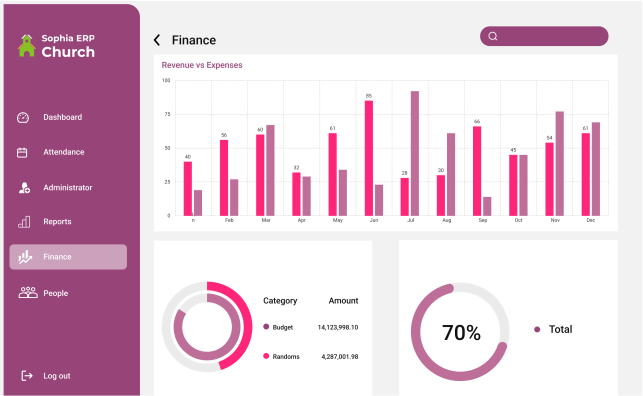Click the Feb revenue bar labeled 56
The image size is (643, 396).
224,178
